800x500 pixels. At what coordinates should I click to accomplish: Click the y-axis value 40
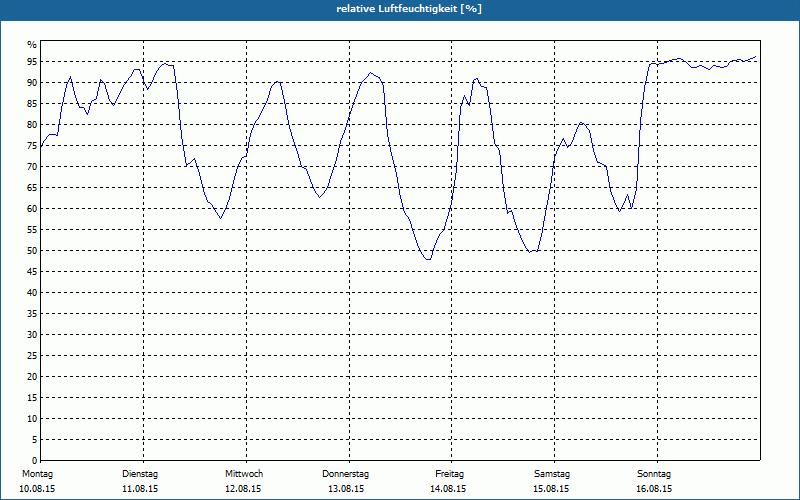tap(32, 293)
